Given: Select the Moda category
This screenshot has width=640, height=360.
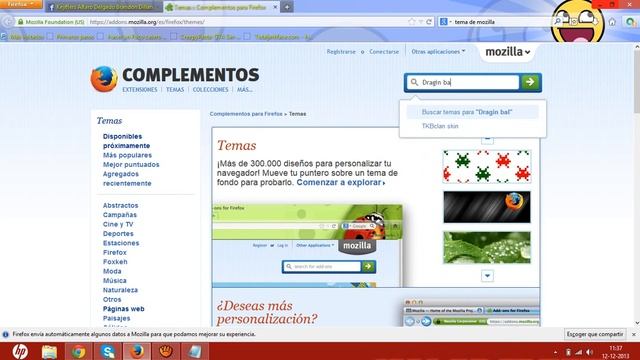Looking at the screenshot, I should pos(112,271).
